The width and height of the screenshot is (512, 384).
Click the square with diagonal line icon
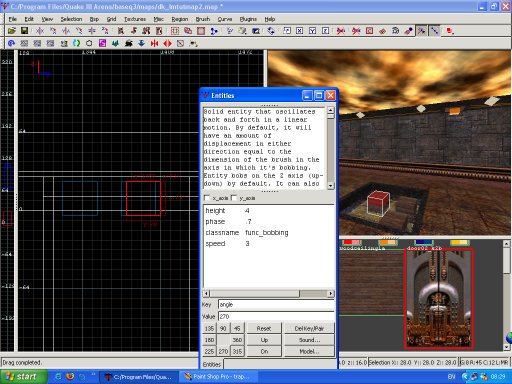click(180, 43)
